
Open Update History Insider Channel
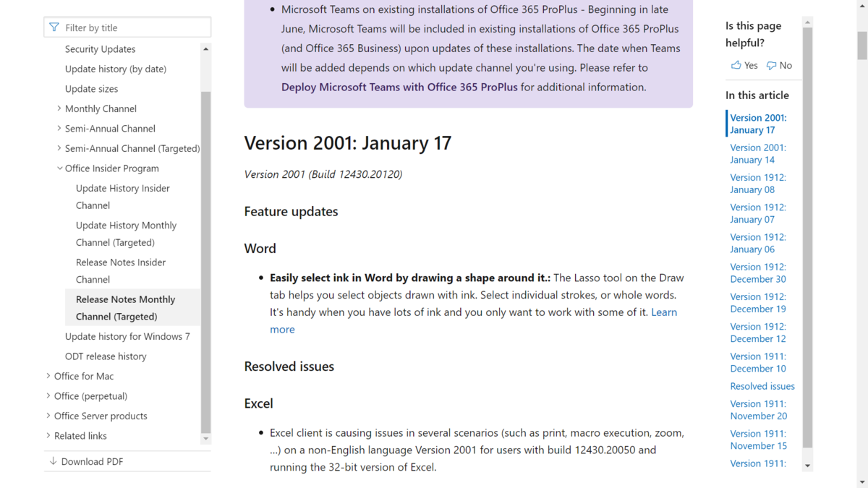pyautogui.click(x=123, y=197)
